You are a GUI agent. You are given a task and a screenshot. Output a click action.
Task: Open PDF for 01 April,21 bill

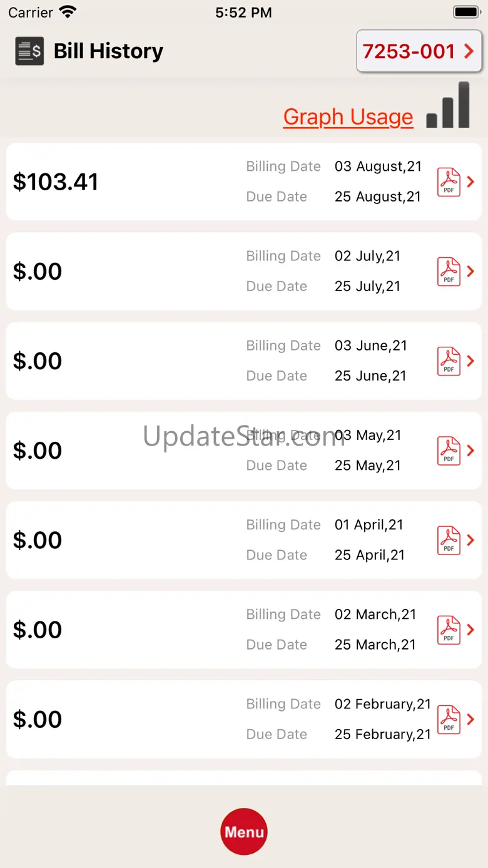449,540
